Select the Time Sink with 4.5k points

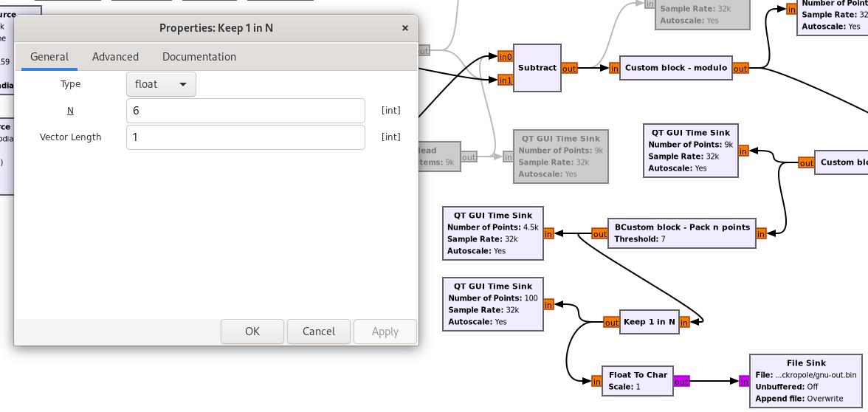(x=493, y=233)
